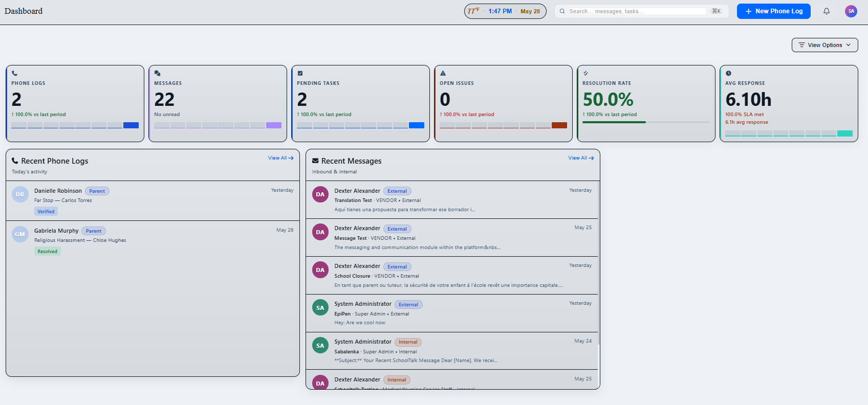
Task: Open the Translation Test message
Action: [452, 200]
